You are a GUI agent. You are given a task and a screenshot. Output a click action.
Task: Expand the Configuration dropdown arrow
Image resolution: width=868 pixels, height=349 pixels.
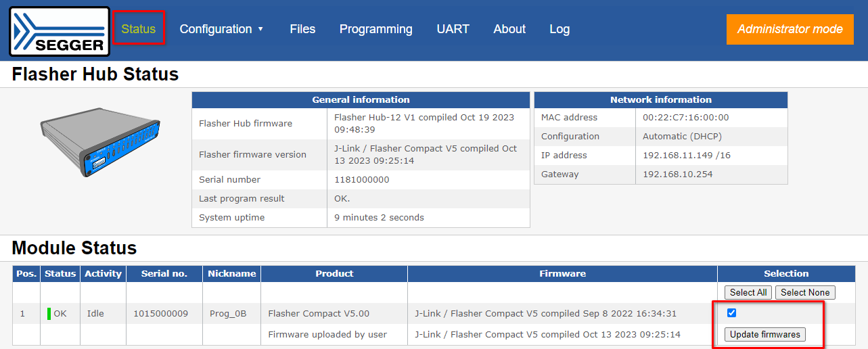(260, 29)
